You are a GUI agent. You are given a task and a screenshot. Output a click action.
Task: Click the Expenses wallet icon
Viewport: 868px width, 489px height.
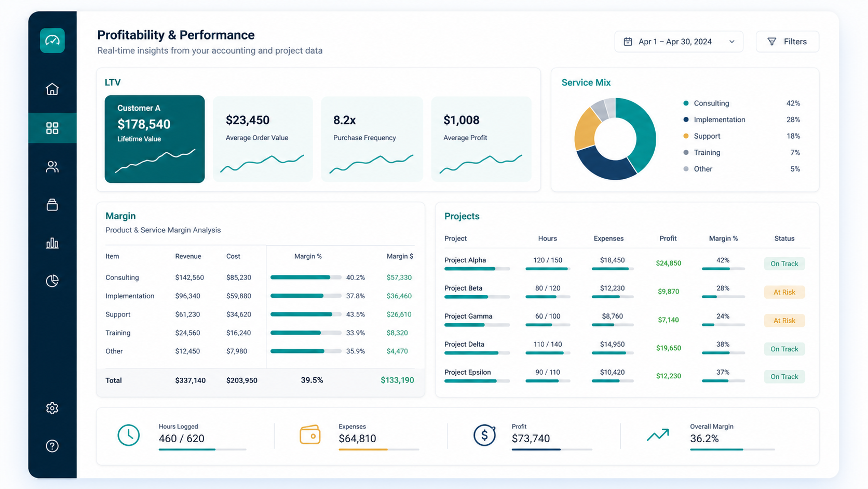click(x=310, y=435)
